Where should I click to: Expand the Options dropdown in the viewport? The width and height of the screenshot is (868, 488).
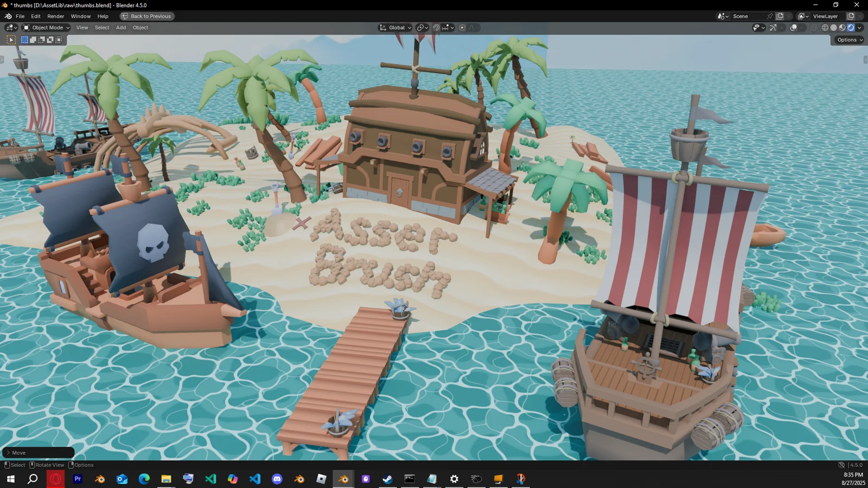(x=848, y=39)
